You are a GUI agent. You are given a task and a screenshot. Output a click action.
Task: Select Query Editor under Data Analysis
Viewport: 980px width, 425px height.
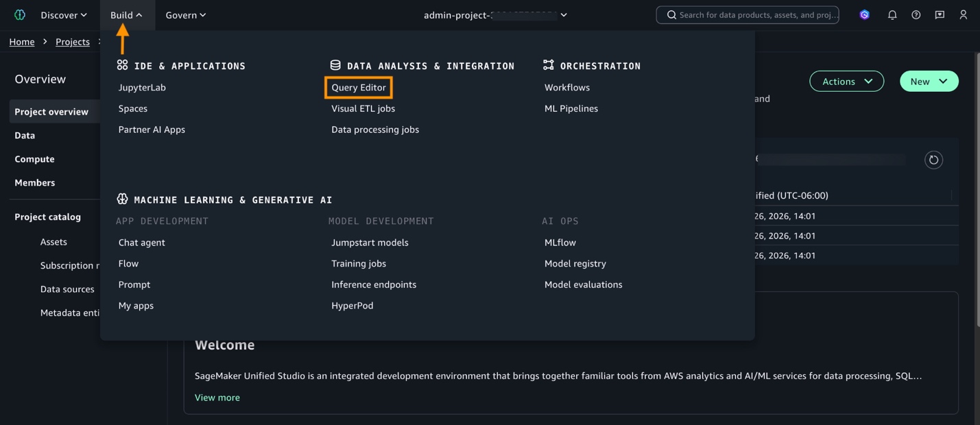(359, 87)
